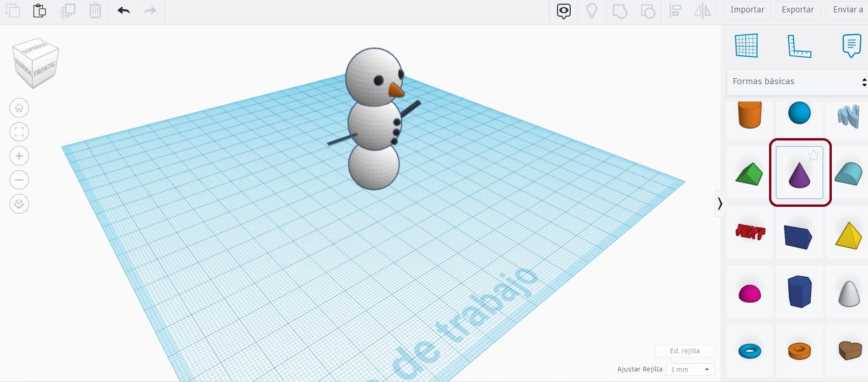This screenshot has height=382, width=868.
Task: Click the Paste clipboard icon
Action: (x=40, y=11)
